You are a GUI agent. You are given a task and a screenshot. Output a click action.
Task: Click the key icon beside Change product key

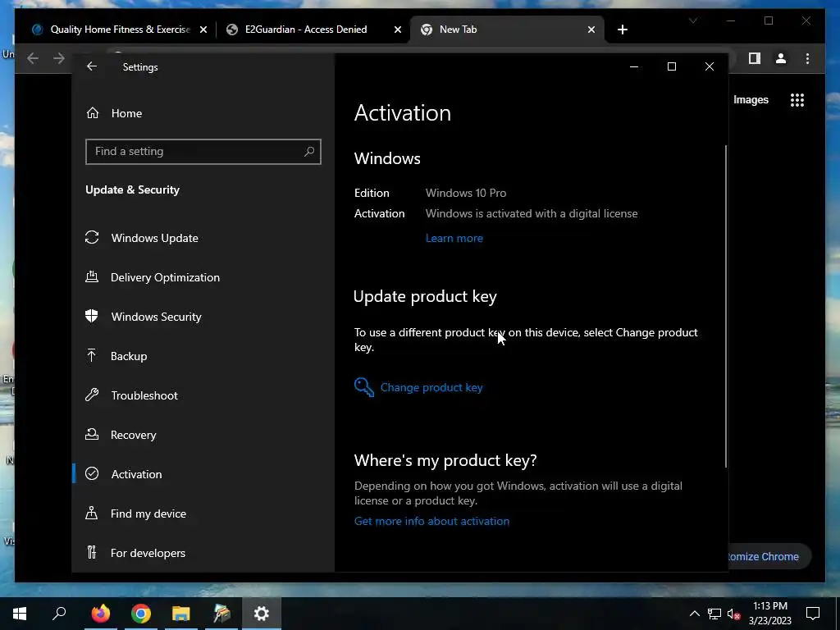click(x=363, y=387)
